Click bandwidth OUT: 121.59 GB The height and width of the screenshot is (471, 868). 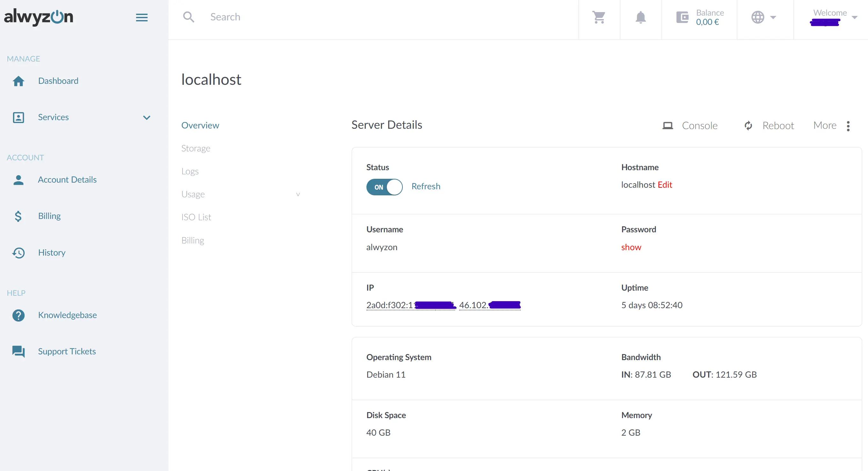[x=725, y=375]
